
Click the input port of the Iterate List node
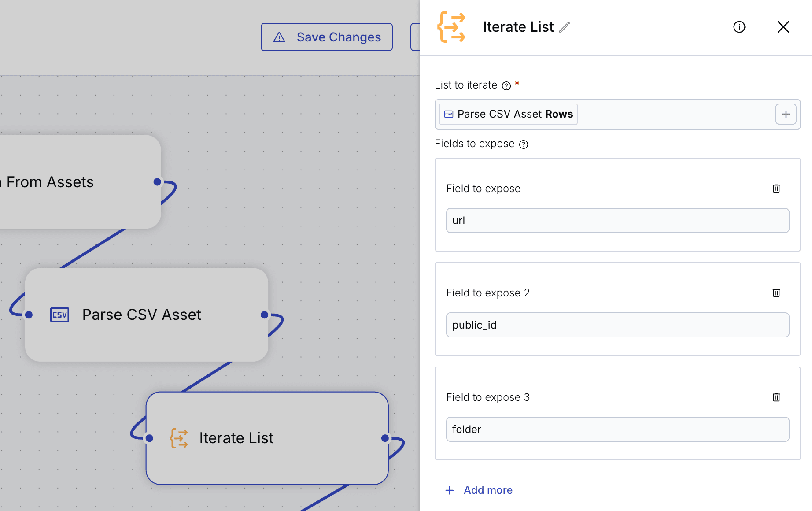149,438
